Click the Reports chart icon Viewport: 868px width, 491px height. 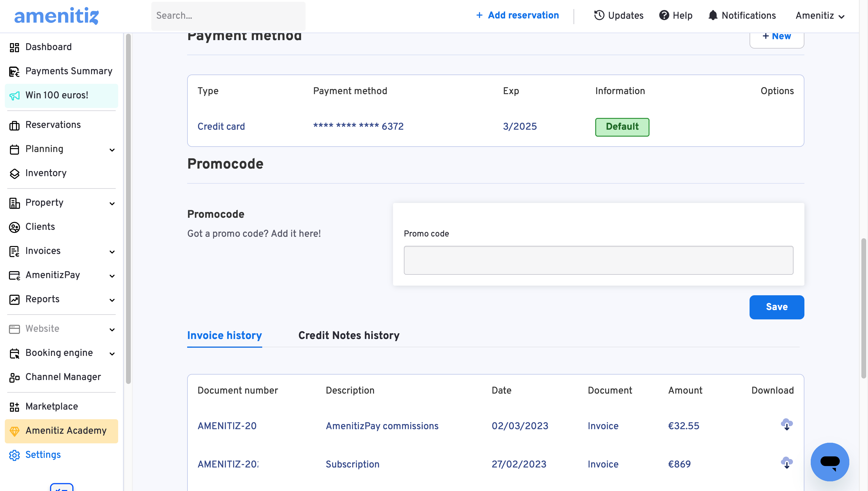[14, 299]
